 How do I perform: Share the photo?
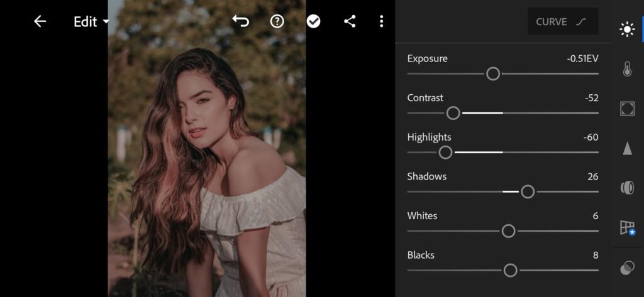pos(350,21)
